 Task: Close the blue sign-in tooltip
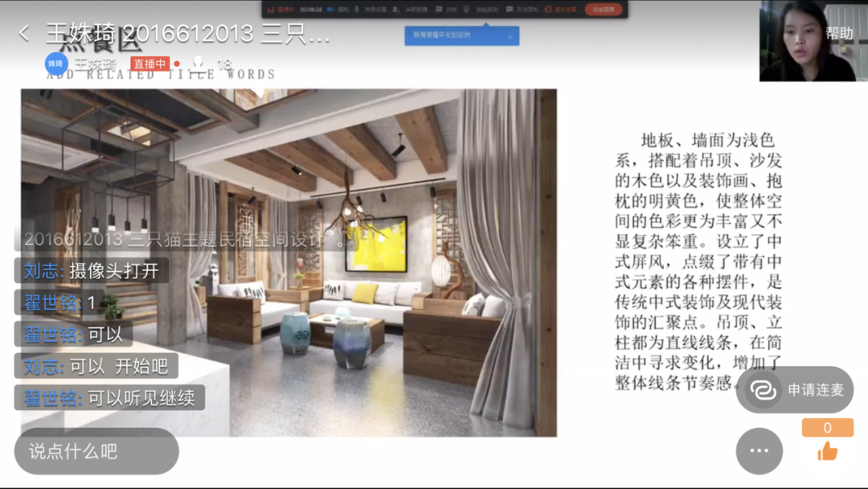510,36
